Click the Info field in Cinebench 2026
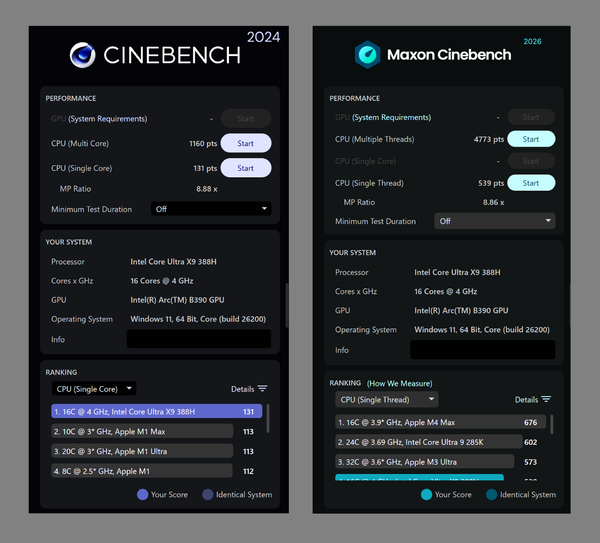This screenshot has height=543, width=600. [x=483, y=350]
